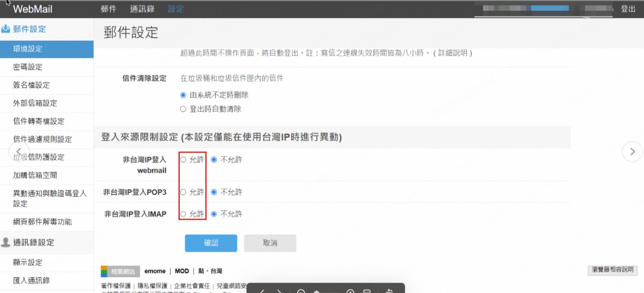Select 不允許 for 非台灣IP登入POP3
644x293 pixels.
(x=214, y=192)
